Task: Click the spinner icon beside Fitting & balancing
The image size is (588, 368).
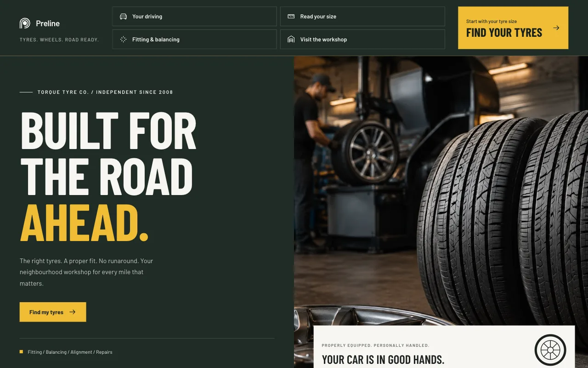Action: coord(123,40)
